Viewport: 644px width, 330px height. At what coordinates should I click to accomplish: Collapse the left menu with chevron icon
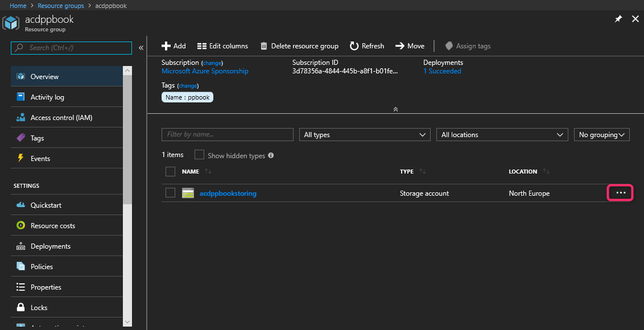(141, 48)
